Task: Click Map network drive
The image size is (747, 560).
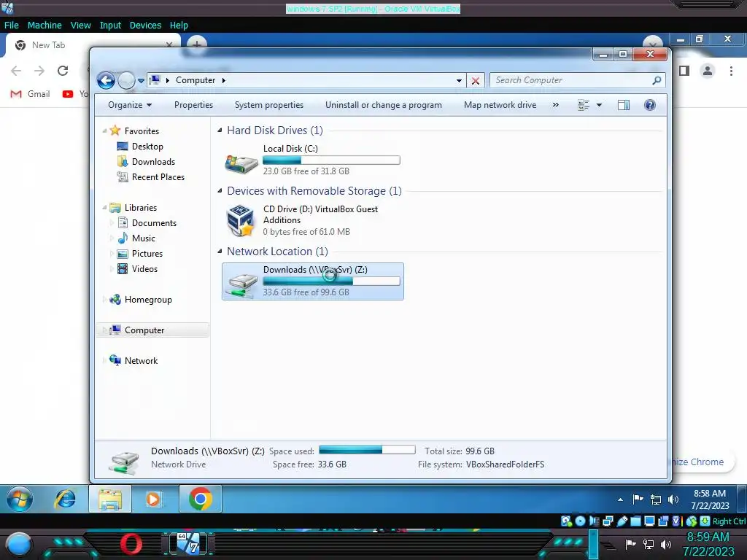Action: click(500, 105)
